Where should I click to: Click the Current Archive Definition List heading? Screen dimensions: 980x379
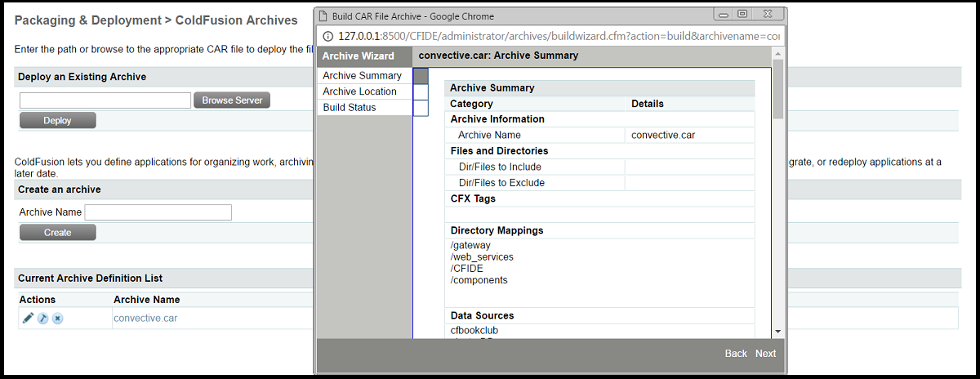(x=90, y=279)
